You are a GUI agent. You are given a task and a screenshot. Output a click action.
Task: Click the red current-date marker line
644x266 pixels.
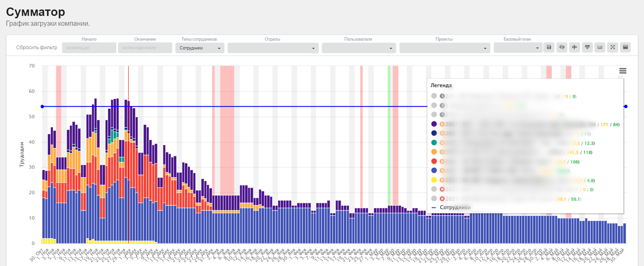coord(128,155)
